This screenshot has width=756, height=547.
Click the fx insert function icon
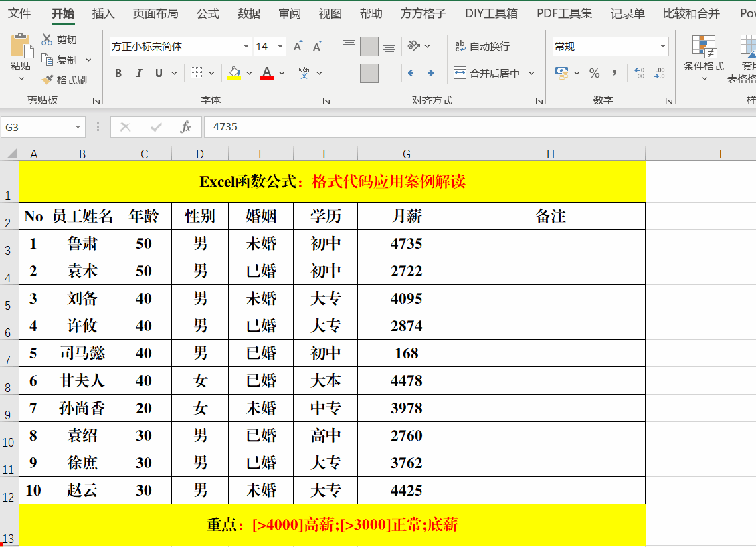pos(185,127)
